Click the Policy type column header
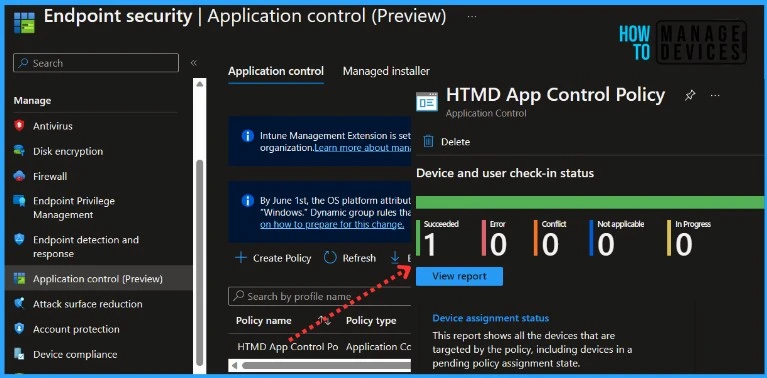 click(371, 321)
